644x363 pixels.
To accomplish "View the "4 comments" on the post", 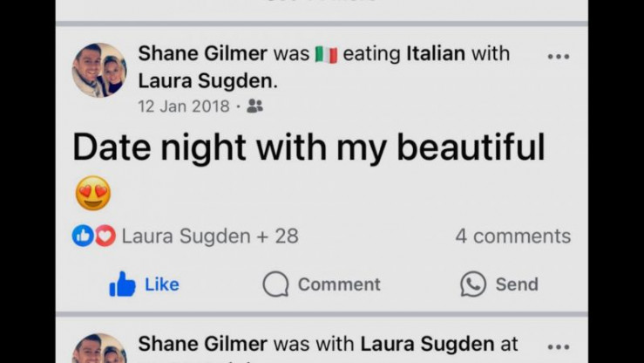I will coord(512,236).
